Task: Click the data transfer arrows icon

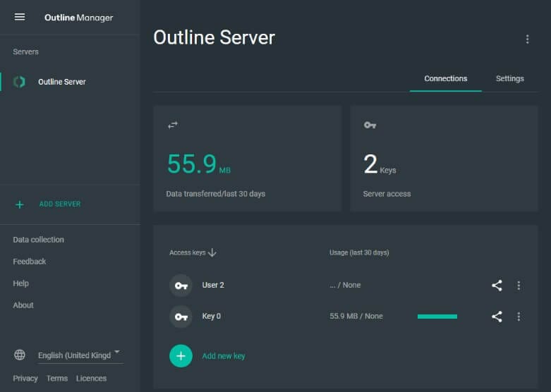Action: (x=173, y=125)
